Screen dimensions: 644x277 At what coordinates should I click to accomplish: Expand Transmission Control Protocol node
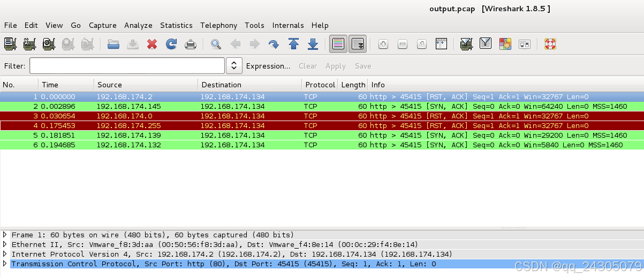[5, 264]
